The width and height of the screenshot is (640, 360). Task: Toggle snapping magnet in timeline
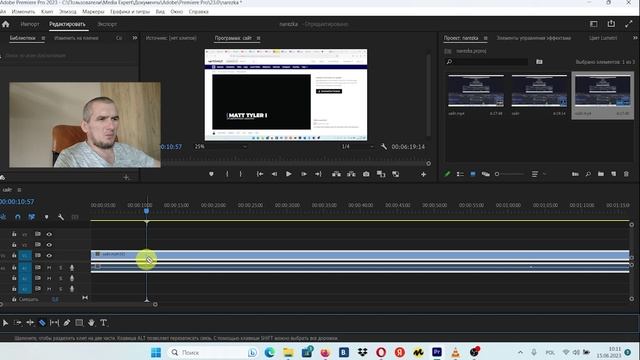coord(18,217)
